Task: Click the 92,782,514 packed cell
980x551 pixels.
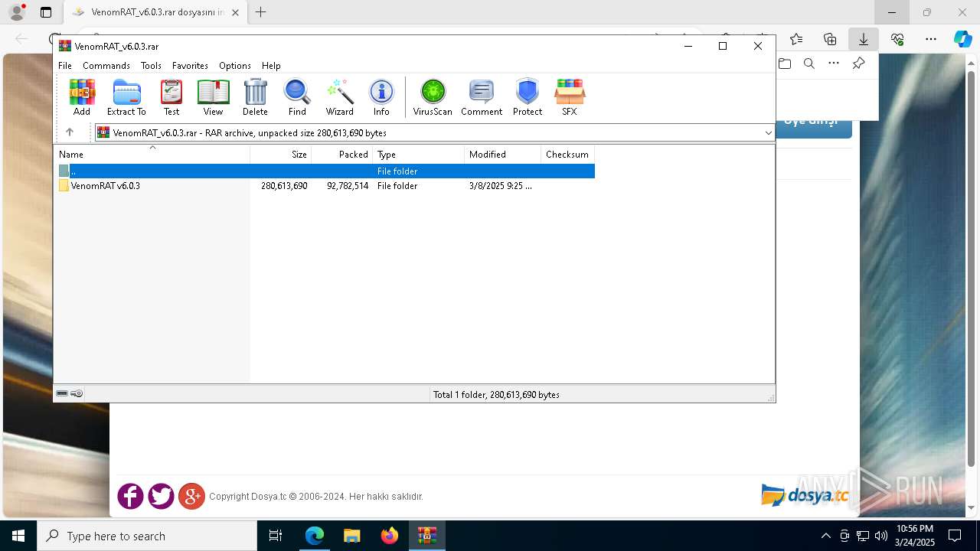Action: pos(348,186)
